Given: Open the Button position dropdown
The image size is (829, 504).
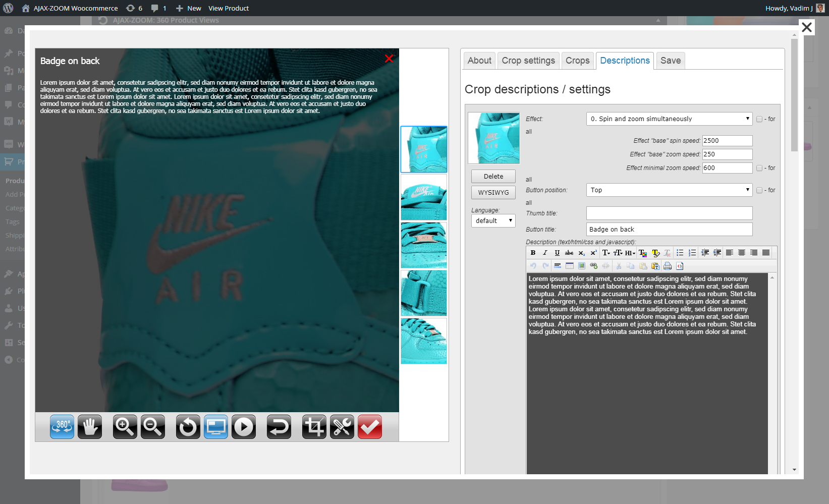Looking at the screenshot, I should pyautogui.click(x=669, y=190).
